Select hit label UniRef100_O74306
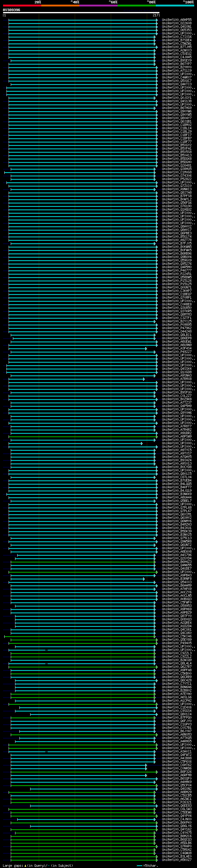The width and height of the screenshot is (197, 868). [x=177, y=176]
